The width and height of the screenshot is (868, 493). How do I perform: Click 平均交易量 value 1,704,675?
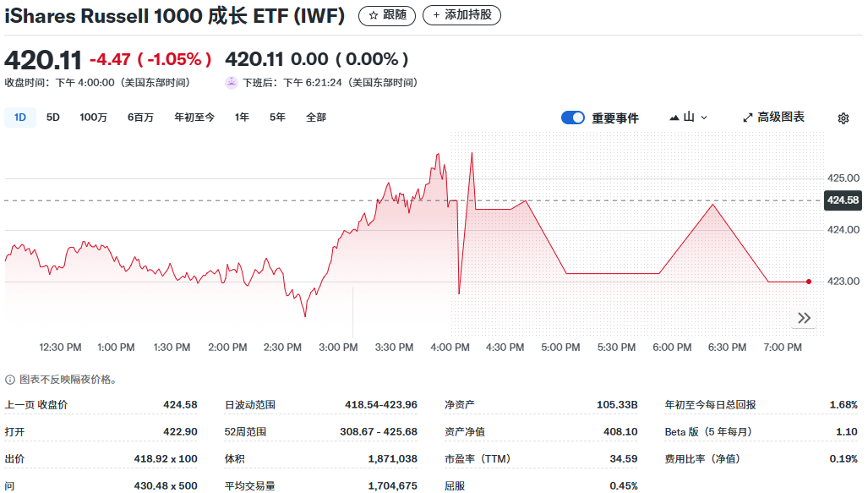[x=392, y=485]
